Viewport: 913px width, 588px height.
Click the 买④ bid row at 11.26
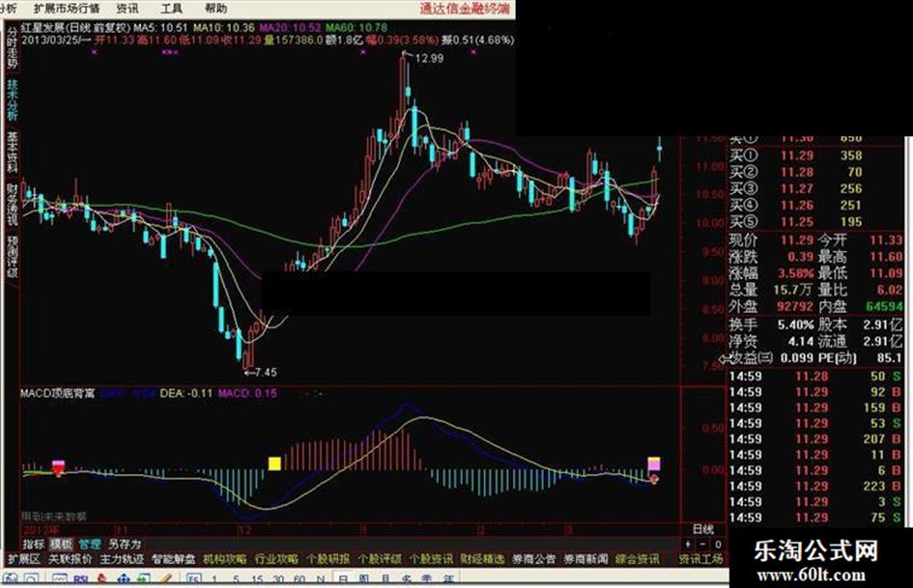(795, 205)
